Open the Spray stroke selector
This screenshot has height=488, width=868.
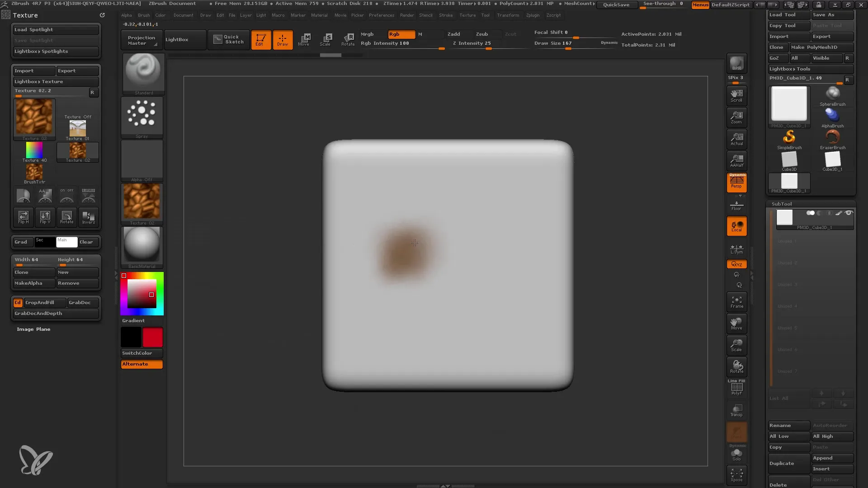pos(142,117)
